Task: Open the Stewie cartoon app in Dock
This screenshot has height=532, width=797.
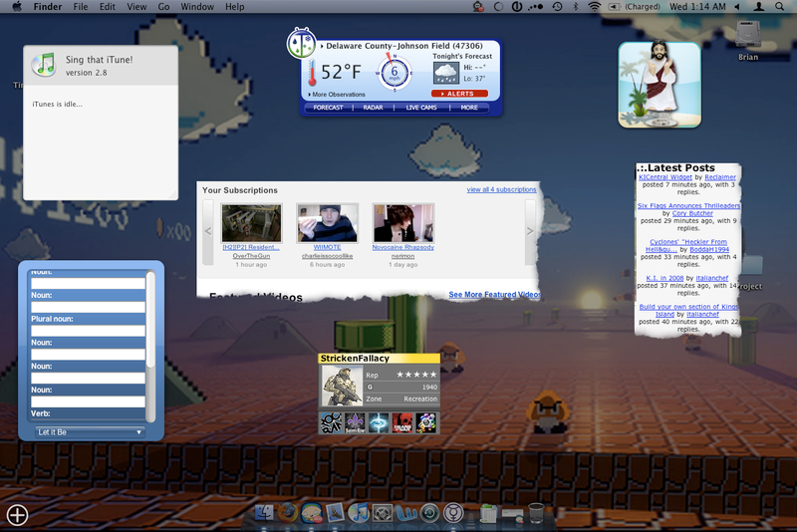Action: coord(312,513)
